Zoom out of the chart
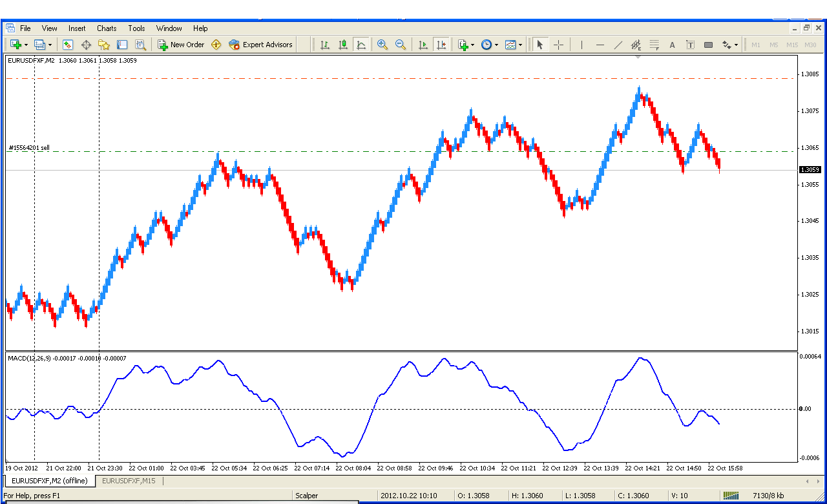The width and height of the screenshot is (827, 504). pos(401,45)
